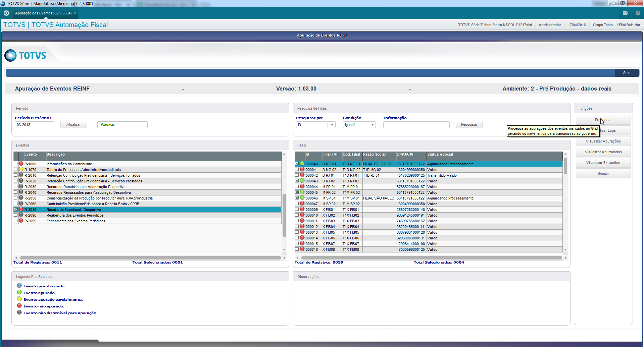Click red 'Evento não apurado' legend icon
This screenshot has width=644, height=347.
coord(19,306)
